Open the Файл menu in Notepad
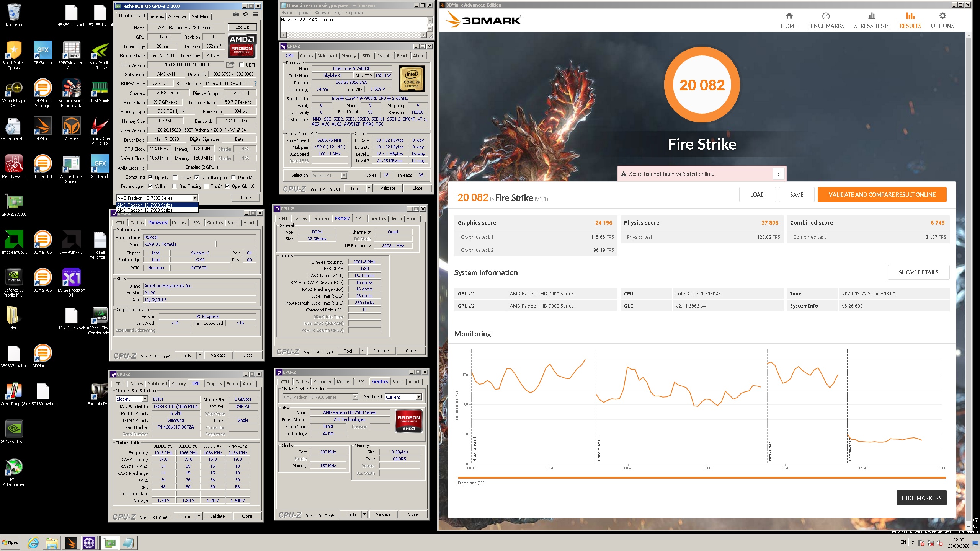 click(287, 13)
